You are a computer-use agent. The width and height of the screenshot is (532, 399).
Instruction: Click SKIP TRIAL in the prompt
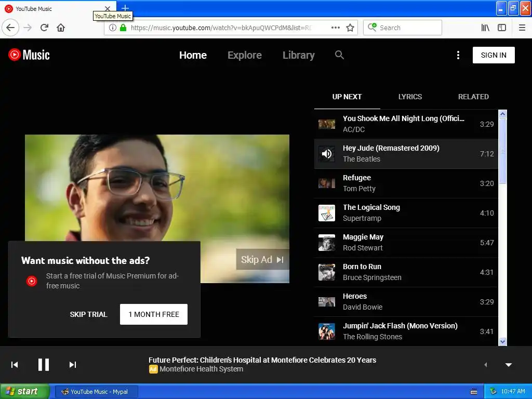point(88,314)
